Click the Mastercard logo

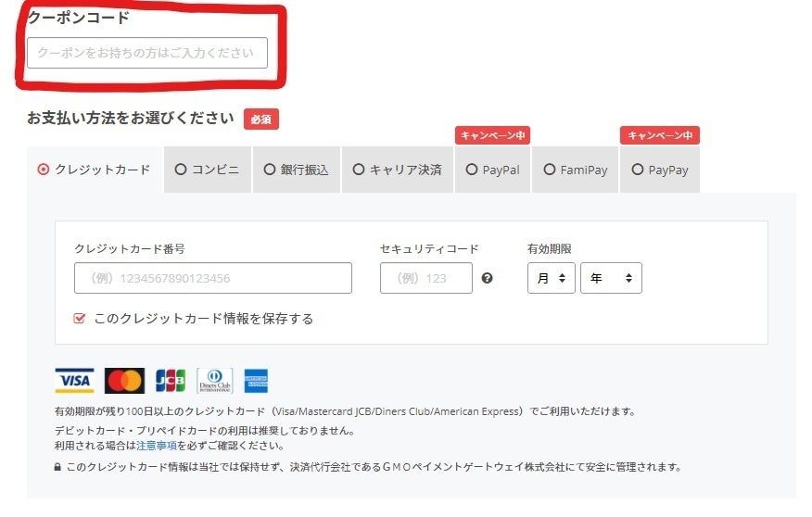(x=124, y=381)
